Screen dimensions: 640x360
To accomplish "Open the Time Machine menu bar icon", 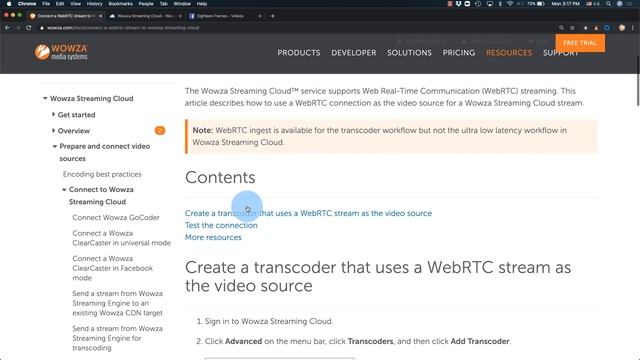I will 478,4.
